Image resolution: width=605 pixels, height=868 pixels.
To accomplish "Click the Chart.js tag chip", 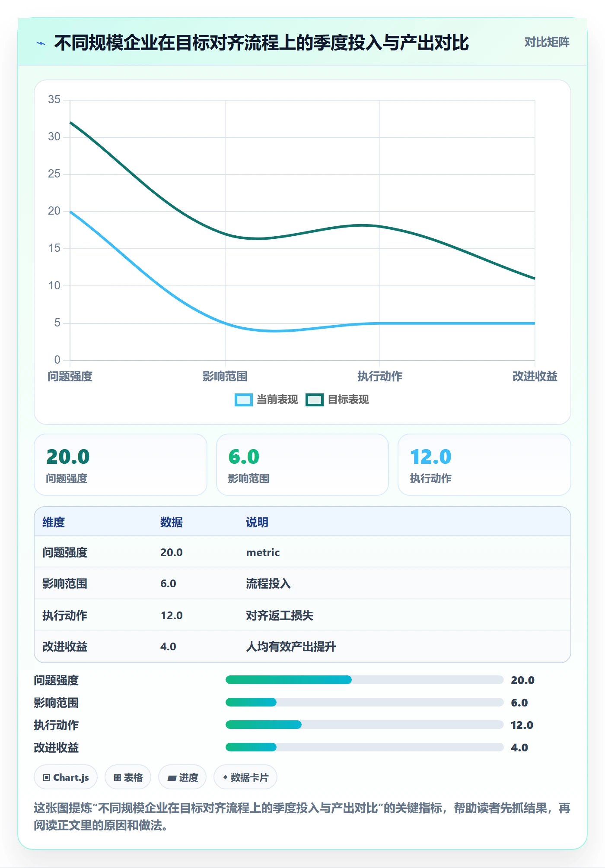I will (66, 777).
